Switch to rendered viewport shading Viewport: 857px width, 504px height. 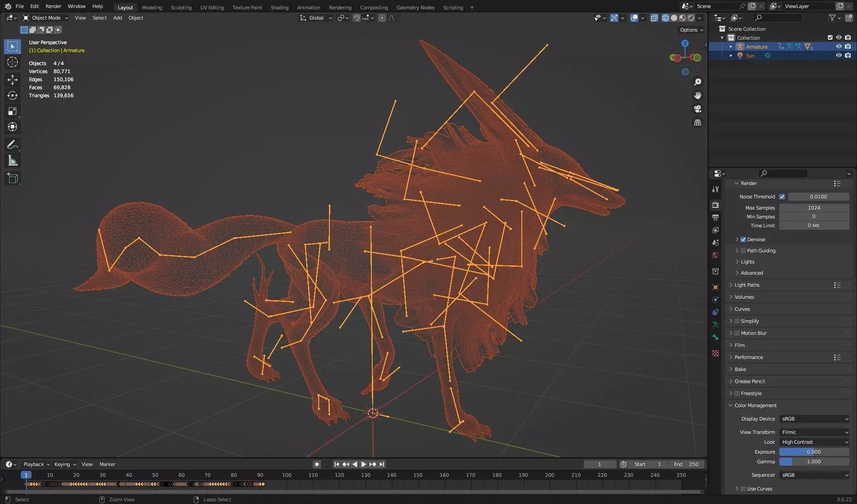691,18
